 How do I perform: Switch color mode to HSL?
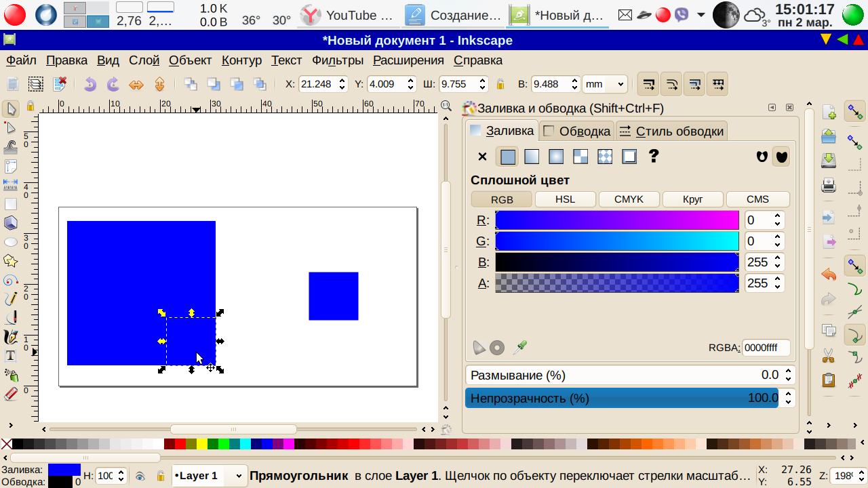(565, 199)
